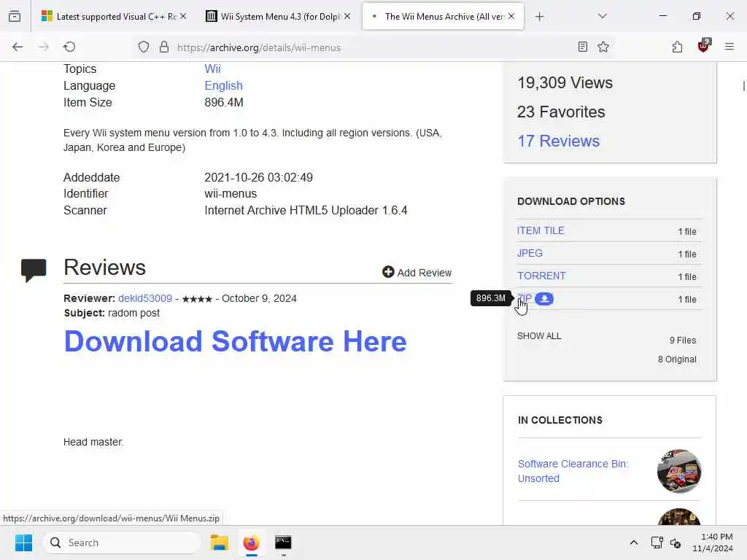Click the muted volume tray icon
This screenshot has width=747, height=560.
click(x=676, y=542)
